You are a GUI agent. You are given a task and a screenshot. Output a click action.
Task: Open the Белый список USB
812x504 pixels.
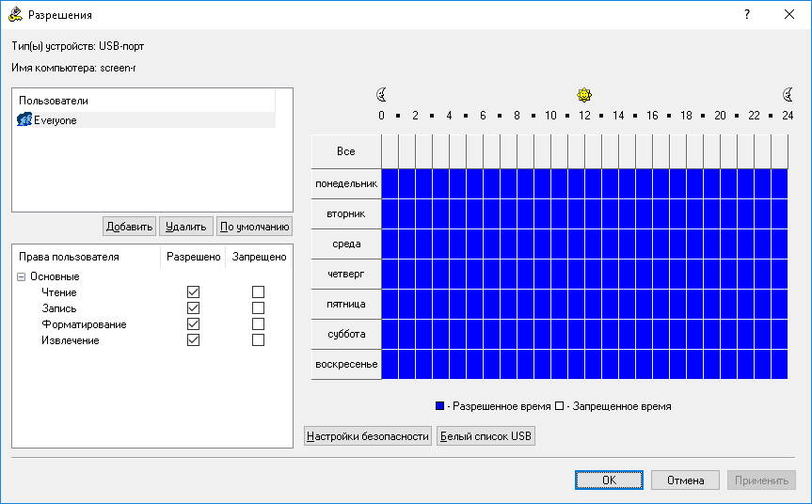486,436
